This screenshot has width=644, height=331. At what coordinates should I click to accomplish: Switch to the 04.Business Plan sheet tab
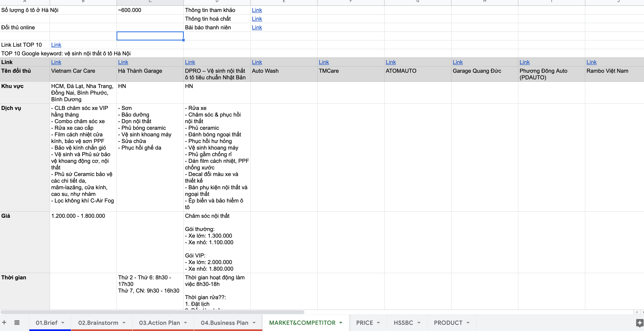[x=224, y=323]
